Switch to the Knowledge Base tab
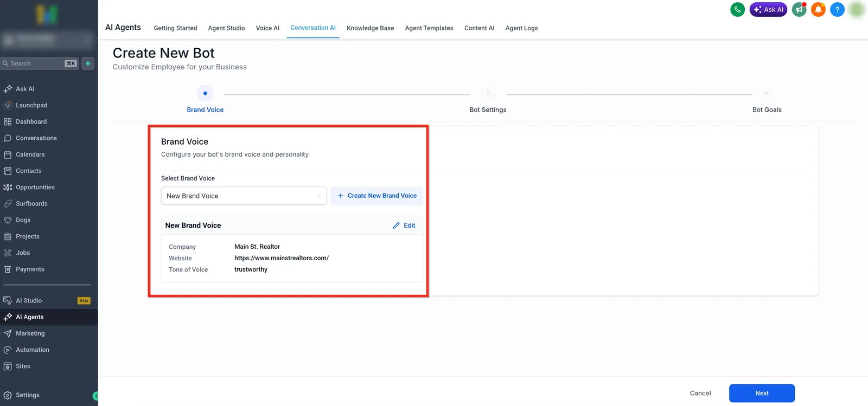The height and width of the screenshot is (406, 868). tap(371, 28)
